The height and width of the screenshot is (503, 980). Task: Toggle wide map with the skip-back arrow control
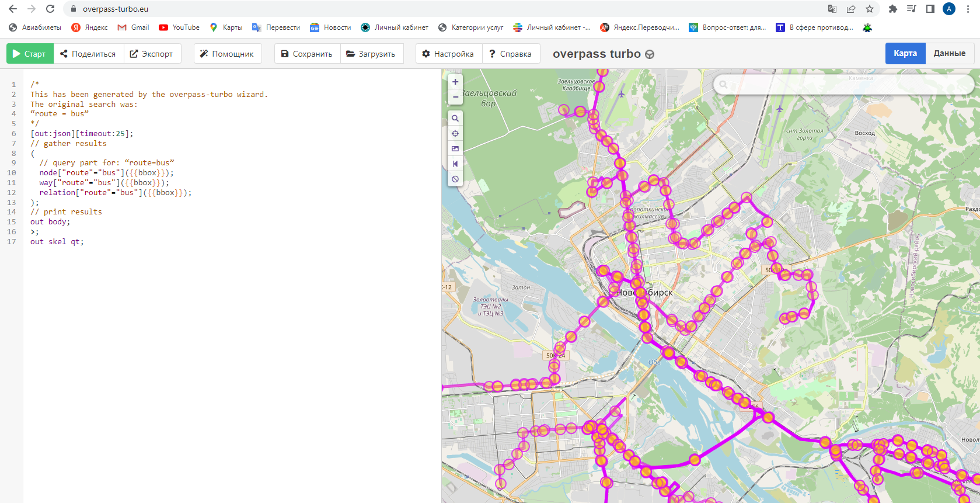[455, 164]
